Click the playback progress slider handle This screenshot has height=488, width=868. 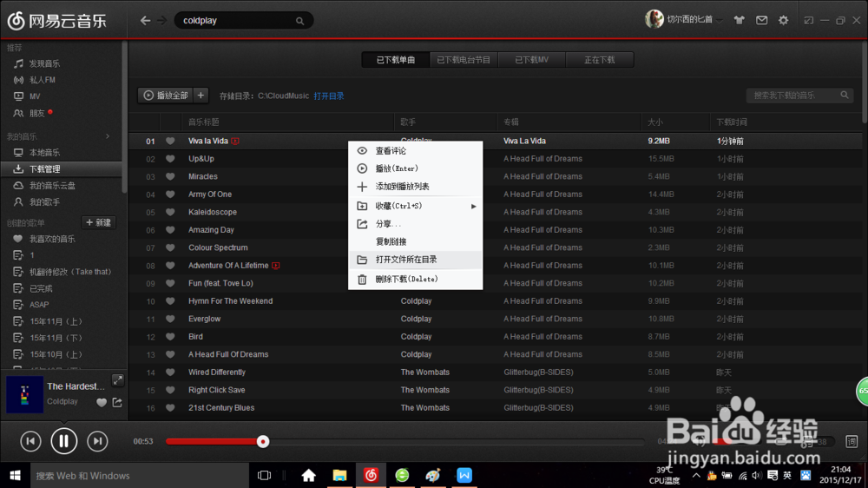tap(263, 441)
